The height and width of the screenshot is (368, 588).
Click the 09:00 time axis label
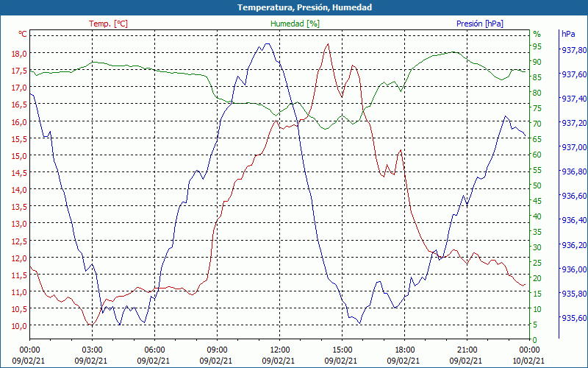pyautogui.click(x=217, y=350)
